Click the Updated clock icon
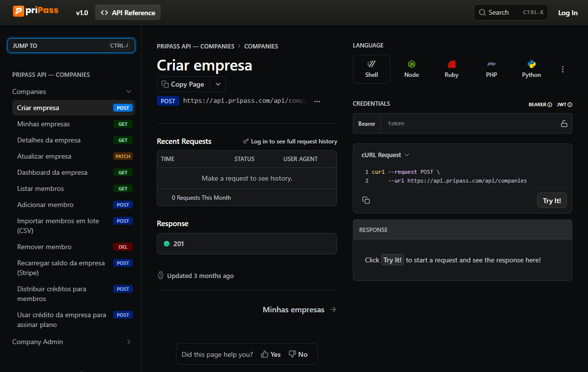 point(161,276)
